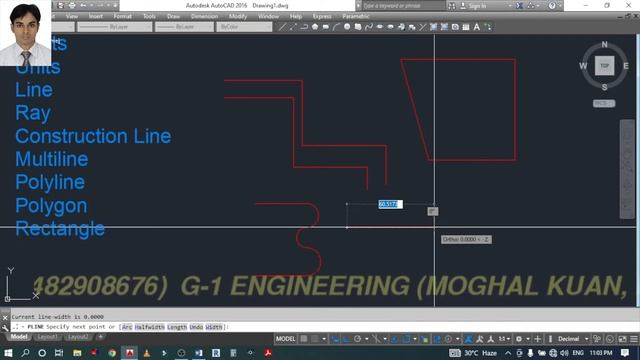Click the Insert Block tool icon
Viewport: 640px width, 360px height.
tap(401, 27)
